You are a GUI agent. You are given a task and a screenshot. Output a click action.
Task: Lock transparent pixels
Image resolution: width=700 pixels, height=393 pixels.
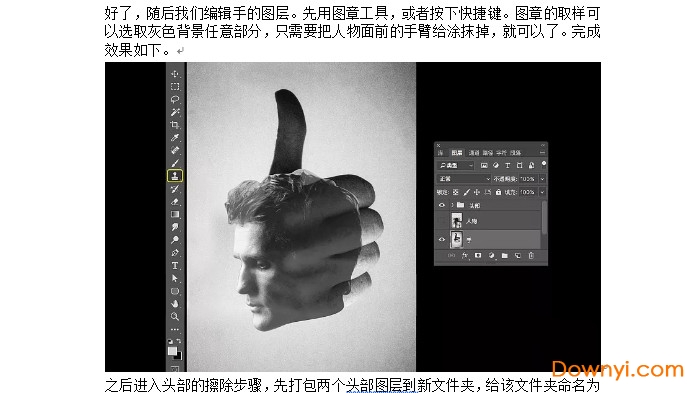455,192
